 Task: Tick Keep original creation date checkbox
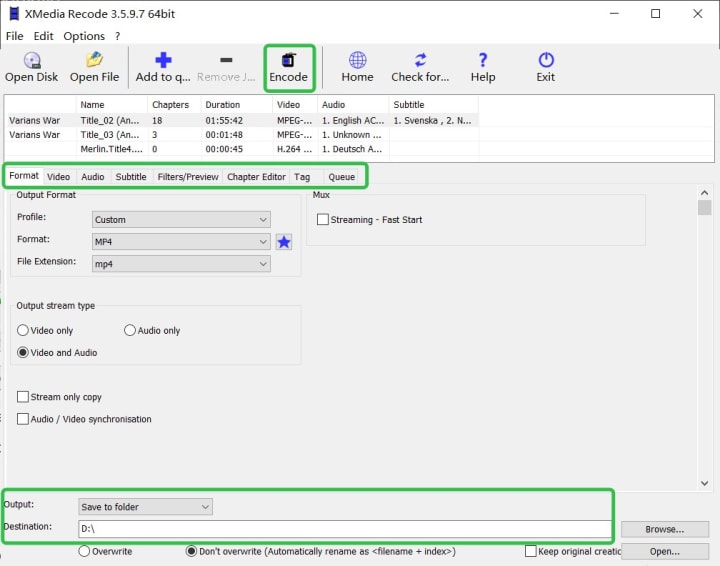pyautogui.click(x=530, y=551)
